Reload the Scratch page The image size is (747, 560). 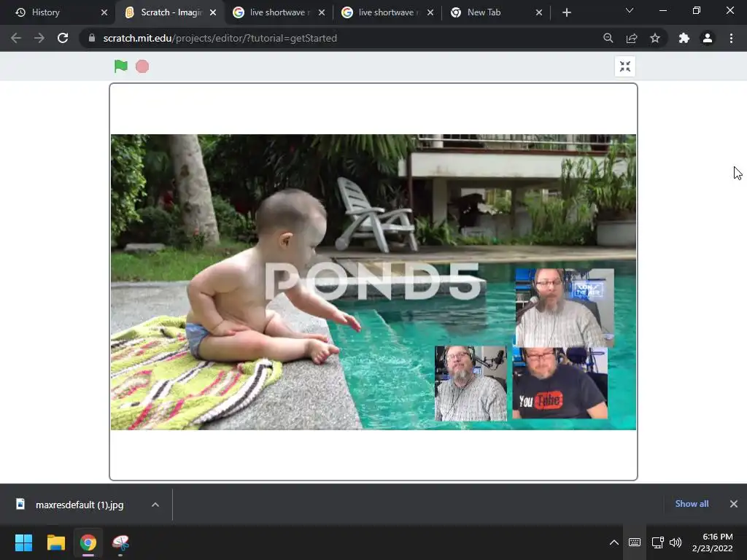click(63, 38)
